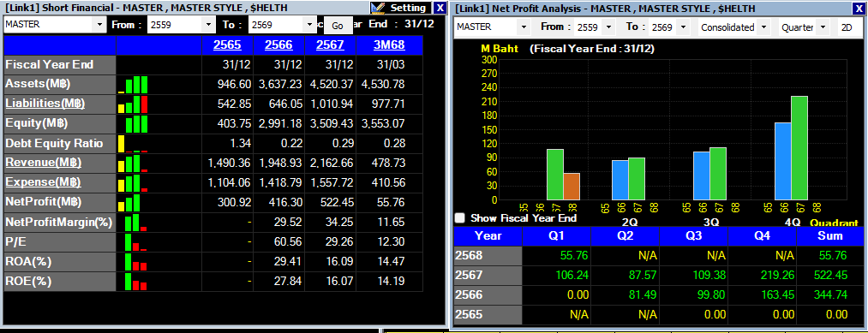Screen dimensions: 868x333
Task: Click the 2D chart mode button
Action: tap(846, 27)
